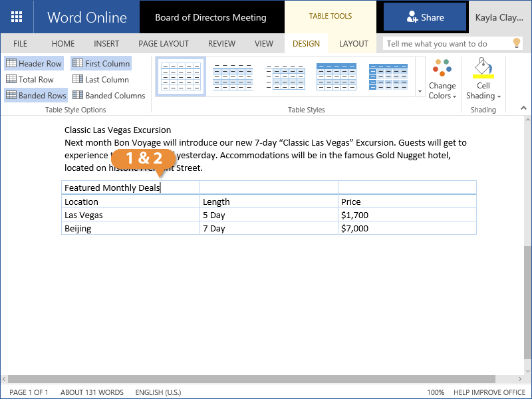This screenshot has width=532, height=399.
Task: Expand the Table Styles gallery arrow
Action: tap(420, 92)
